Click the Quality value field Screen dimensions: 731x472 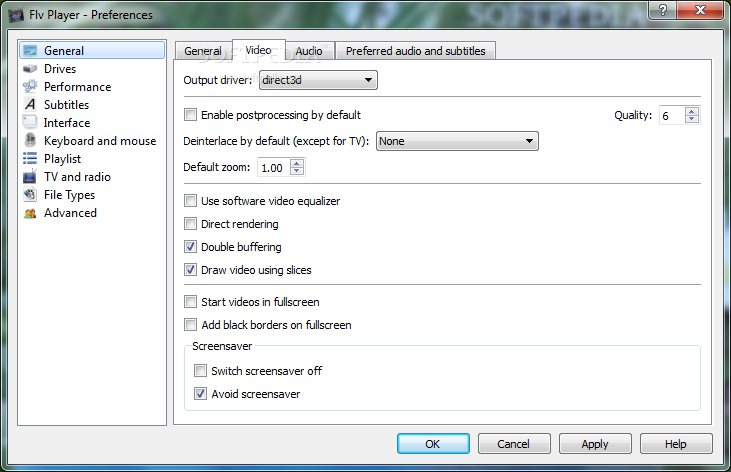[672, 115]
